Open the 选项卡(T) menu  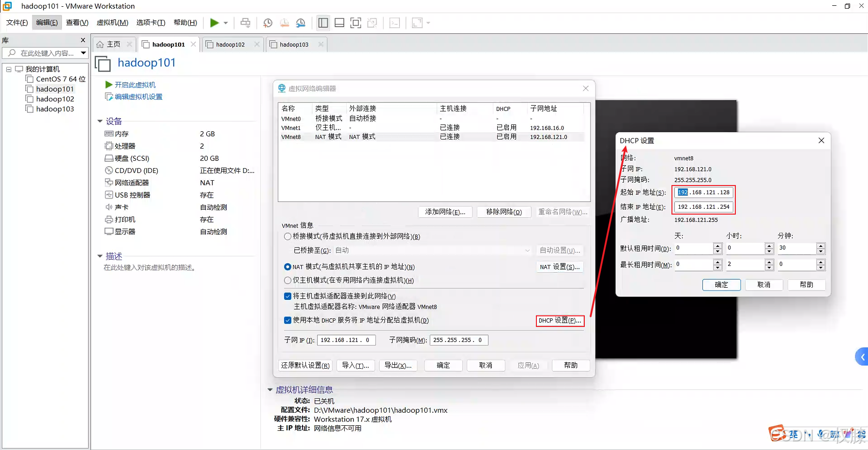151,23
